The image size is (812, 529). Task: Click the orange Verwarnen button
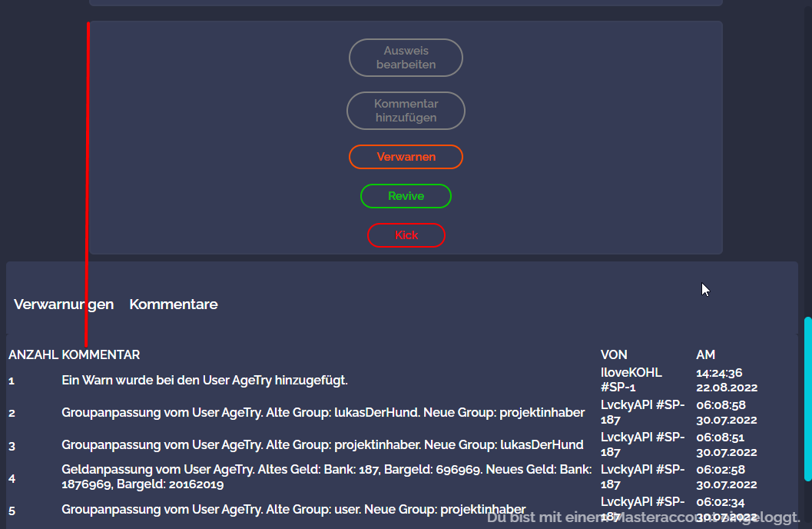(x=406, y=157)
